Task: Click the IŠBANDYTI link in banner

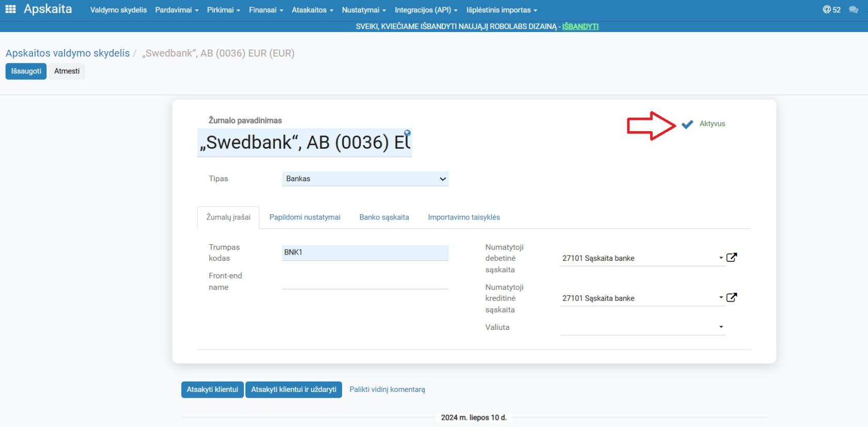Action: pos(580,26)
